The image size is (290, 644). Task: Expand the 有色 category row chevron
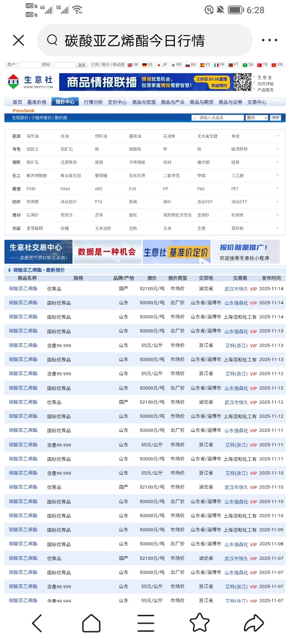[x=278, y=149]
